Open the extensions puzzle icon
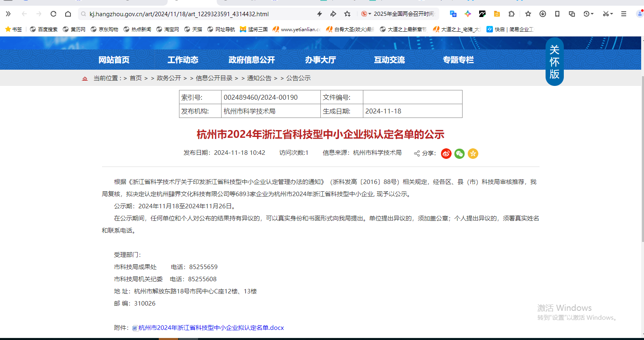Image resolution: width=644 pixels, height=340 pixels. coord(512,14)
